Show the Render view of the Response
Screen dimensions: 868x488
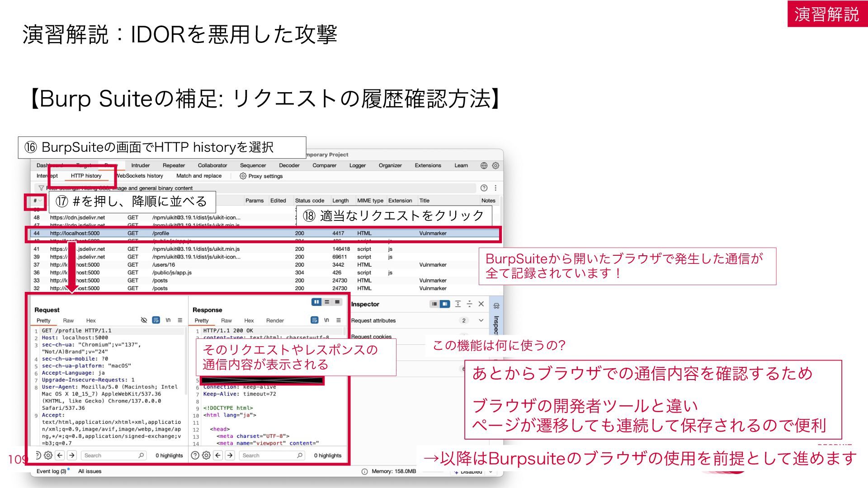coord(275,320)
